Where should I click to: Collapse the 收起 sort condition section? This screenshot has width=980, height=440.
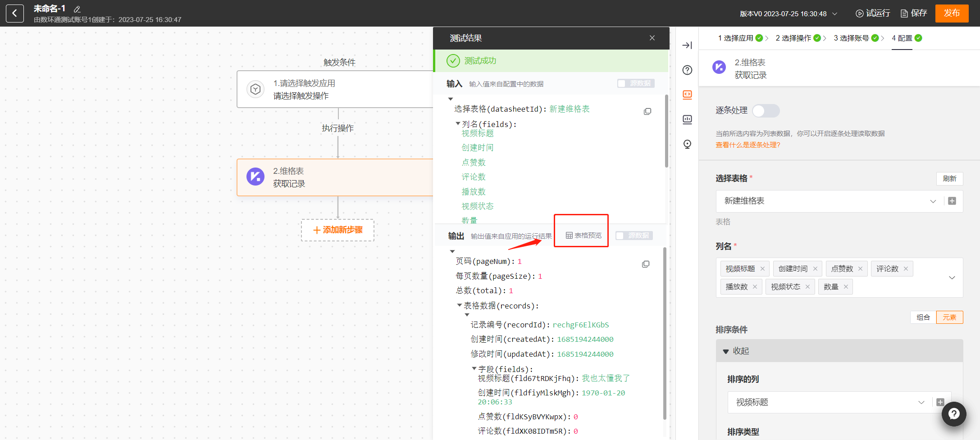736,351
